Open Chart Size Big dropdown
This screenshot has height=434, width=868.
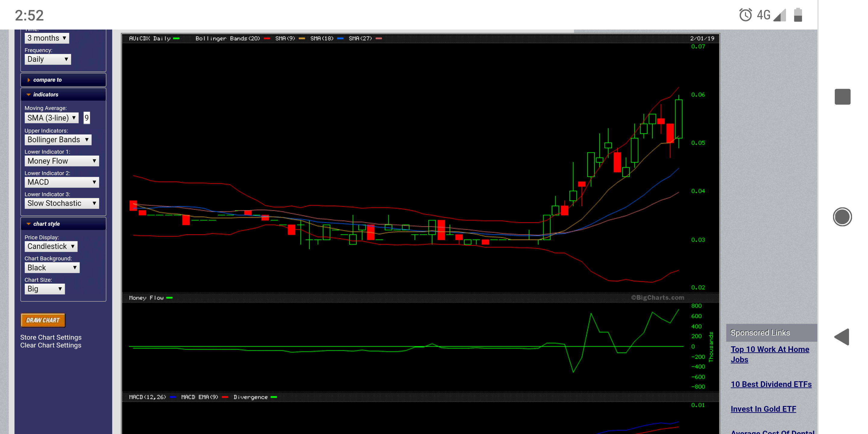click(45, 289)
